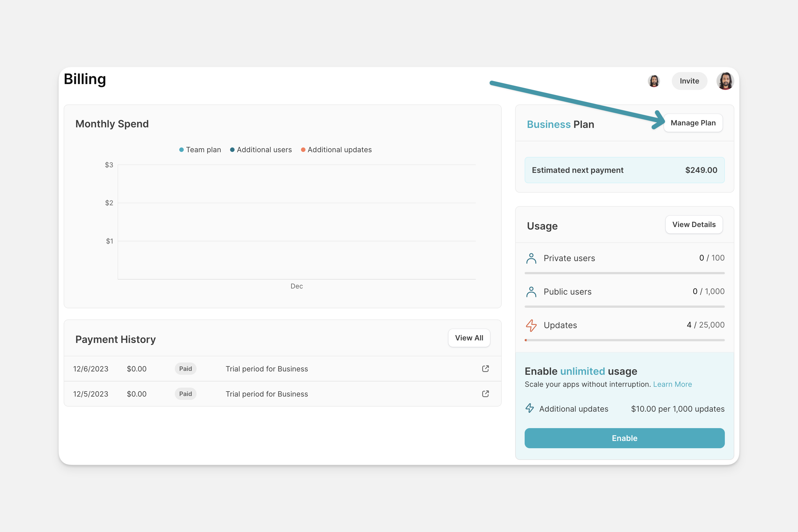Click the Dec label on the chart axis
This screenshot has width=798, height=532.
(x=297, y=286)
